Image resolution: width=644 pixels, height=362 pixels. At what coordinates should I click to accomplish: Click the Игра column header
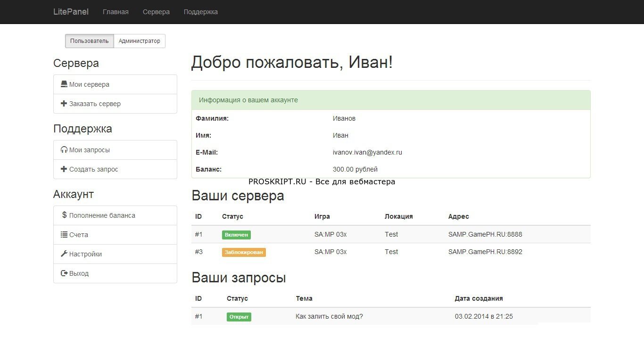click(x=322, y=216)
